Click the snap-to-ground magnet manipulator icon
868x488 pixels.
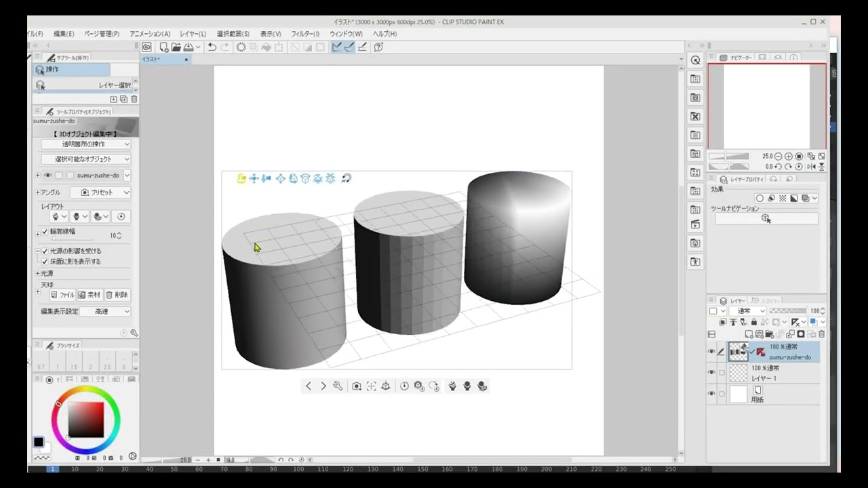pos(346,178)
